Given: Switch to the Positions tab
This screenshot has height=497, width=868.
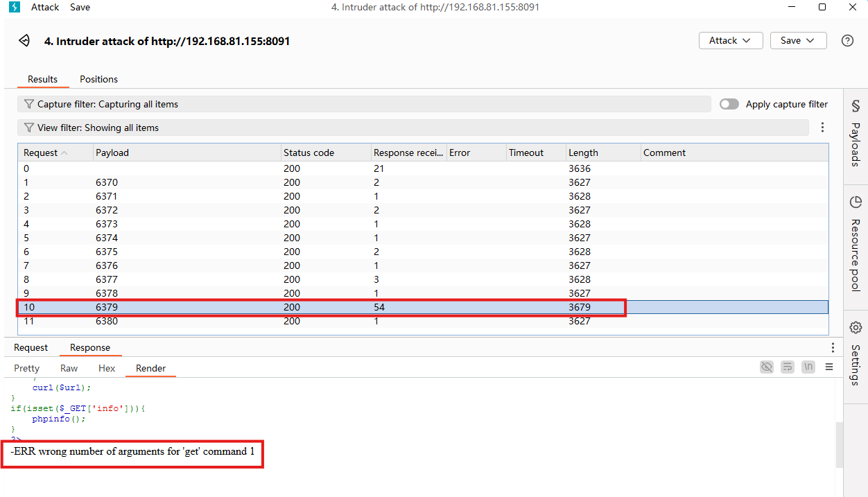Looking at the screenshot, I should pyautogui.click(x=98, y=79).
